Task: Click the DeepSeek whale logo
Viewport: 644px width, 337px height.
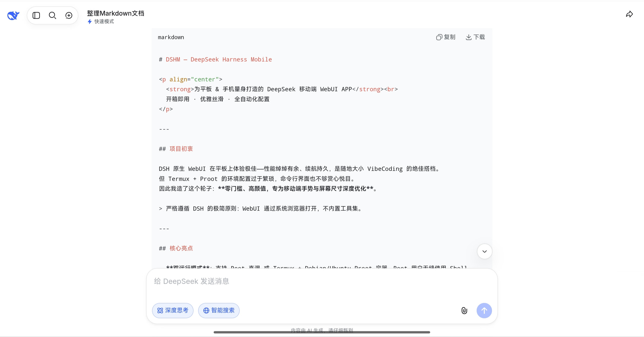Action: (x=13, y=15)
